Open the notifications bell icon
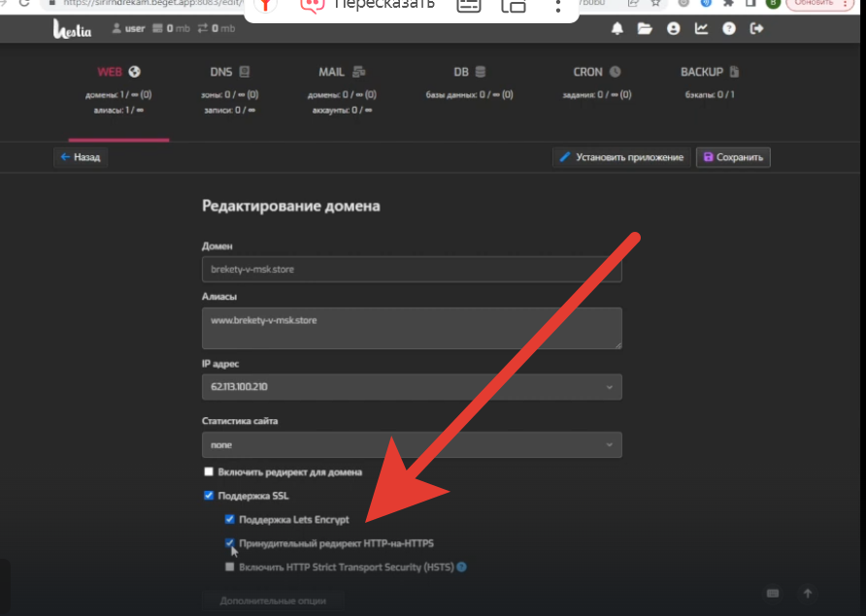This screenshot has width=866, height=616. [616, 29]
